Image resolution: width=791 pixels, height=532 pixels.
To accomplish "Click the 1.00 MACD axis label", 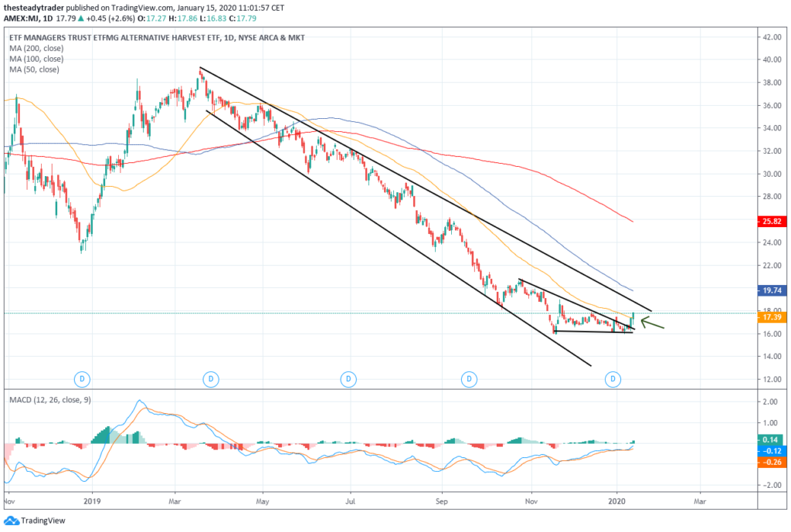I will click(770, 423).
